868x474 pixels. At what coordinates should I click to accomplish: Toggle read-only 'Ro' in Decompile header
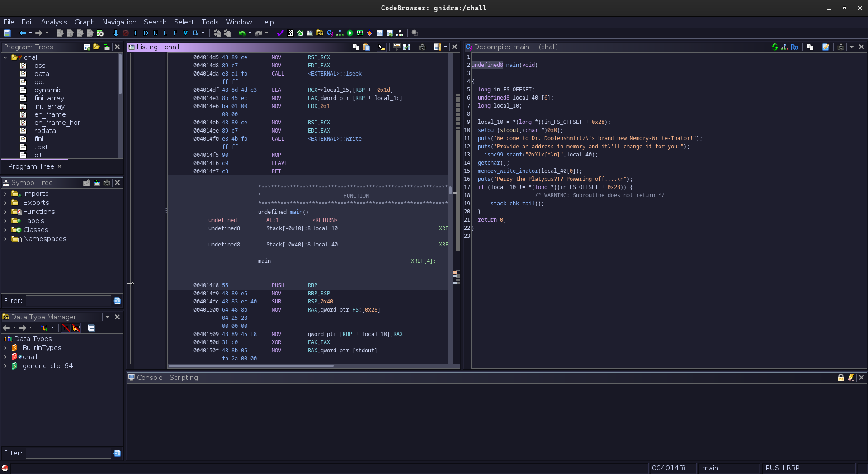tap(795, 47)
